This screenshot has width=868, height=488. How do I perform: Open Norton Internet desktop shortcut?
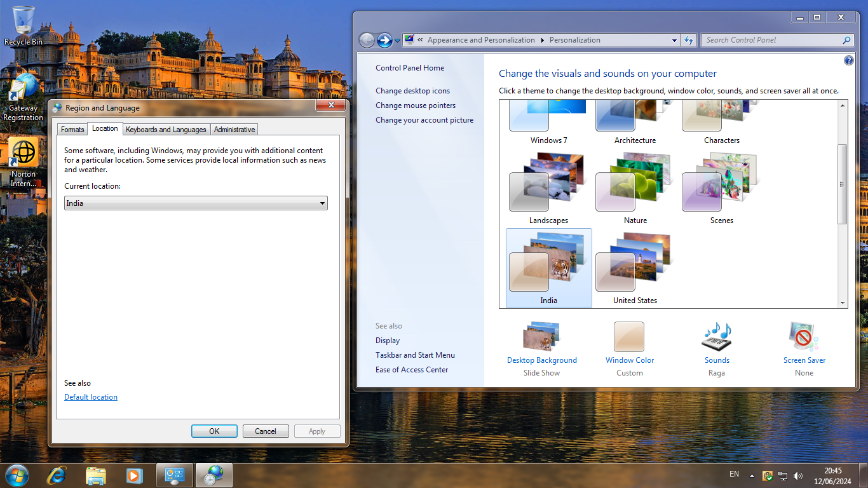[x=24, y=163]
